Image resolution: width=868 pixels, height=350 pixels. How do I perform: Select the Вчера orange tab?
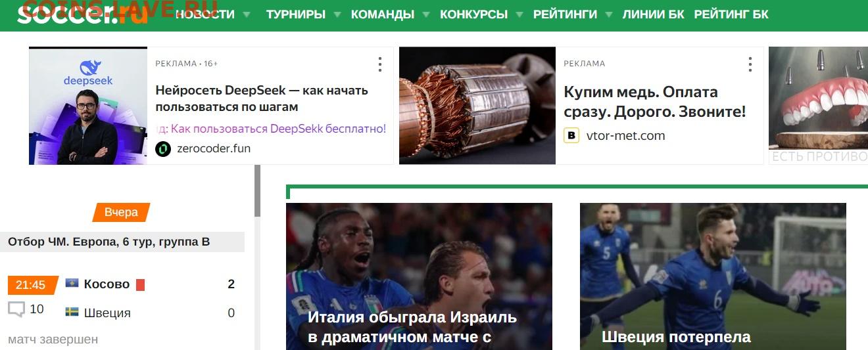pyautogui.click(x=121, y=212)
